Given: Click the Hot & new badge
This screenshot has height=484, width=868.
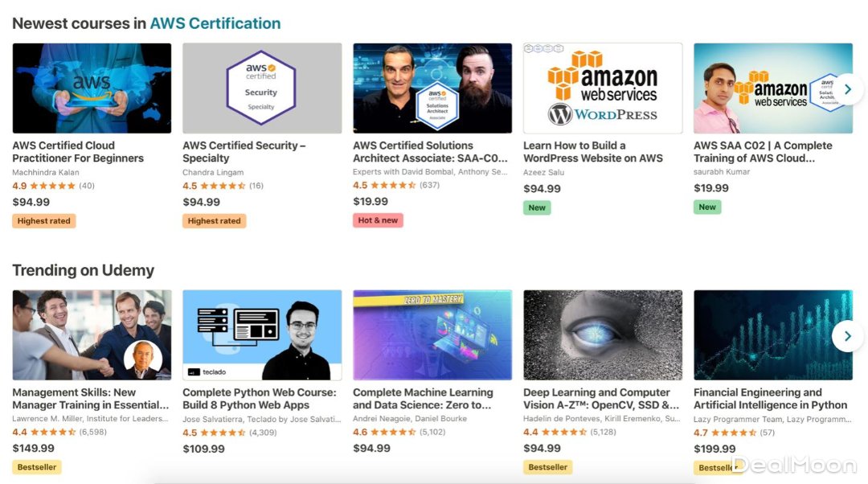Looking at the screenshot, I should coord(378,220).
